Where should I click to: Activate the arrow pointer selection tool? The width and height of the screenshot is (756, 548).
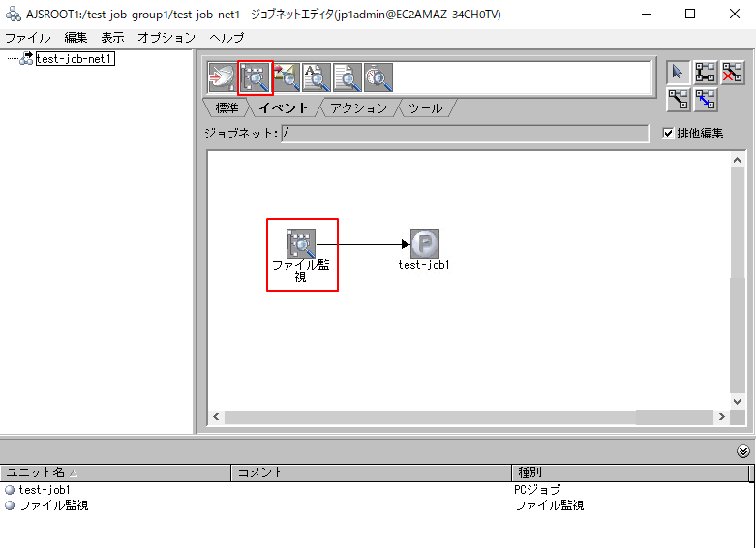tap(679, 73)
